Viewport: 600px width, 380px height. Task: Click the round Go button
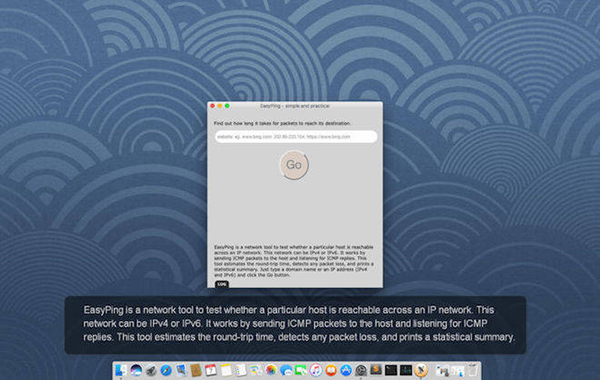(x=294, y=165)
